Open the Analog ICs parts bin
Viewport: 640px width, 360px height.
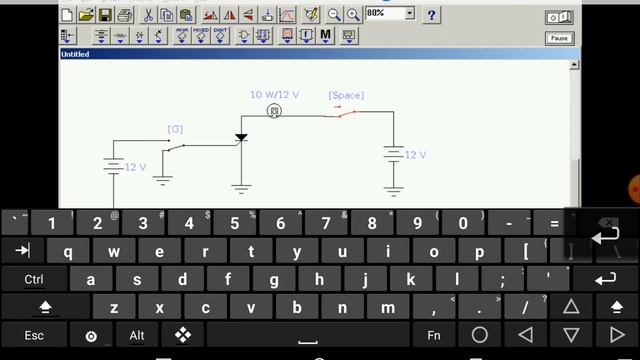(182, 36)
